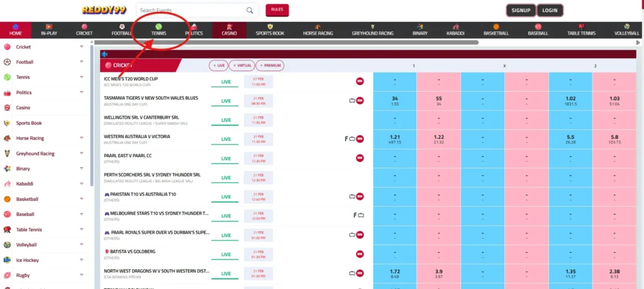Open the TENNIS tab in the top navigation
The width and height of the screenshot is (644, 289).
point(158,30)
